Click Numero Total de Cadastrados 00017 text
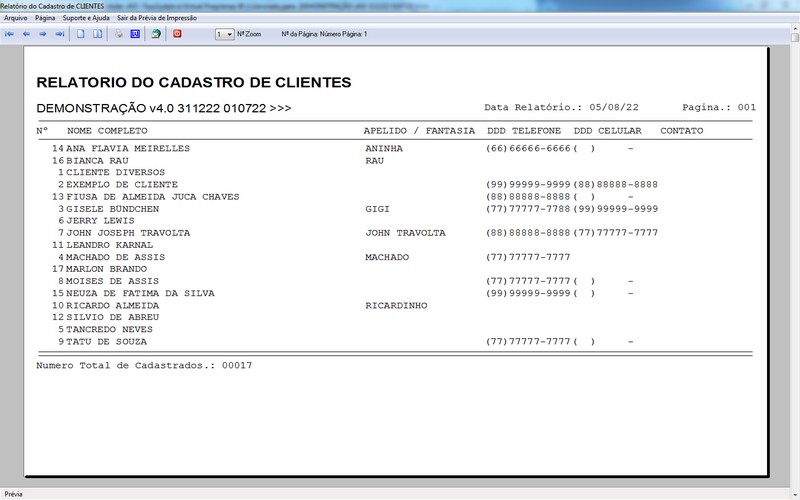Screen dimensions: 800x500 [x=144, y=365]
